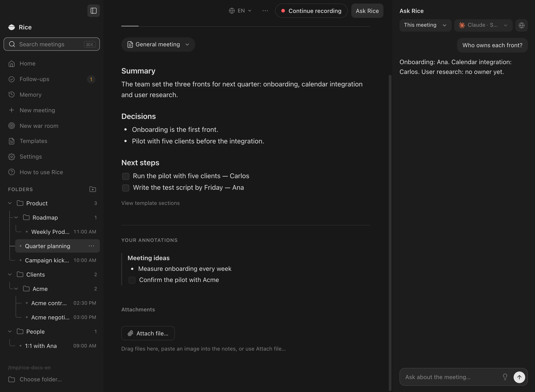This screenshot has height=392, width=535.
Task: Open Follow-ups in the sidebar
Action: coord(52,79)
